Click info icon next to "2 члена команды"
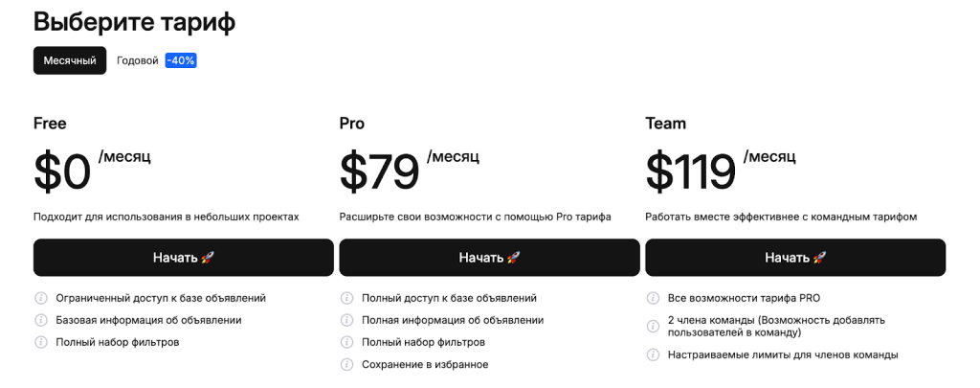Viewport: 980px width, 388px height. pyautogui.click(x=654, y=320)
